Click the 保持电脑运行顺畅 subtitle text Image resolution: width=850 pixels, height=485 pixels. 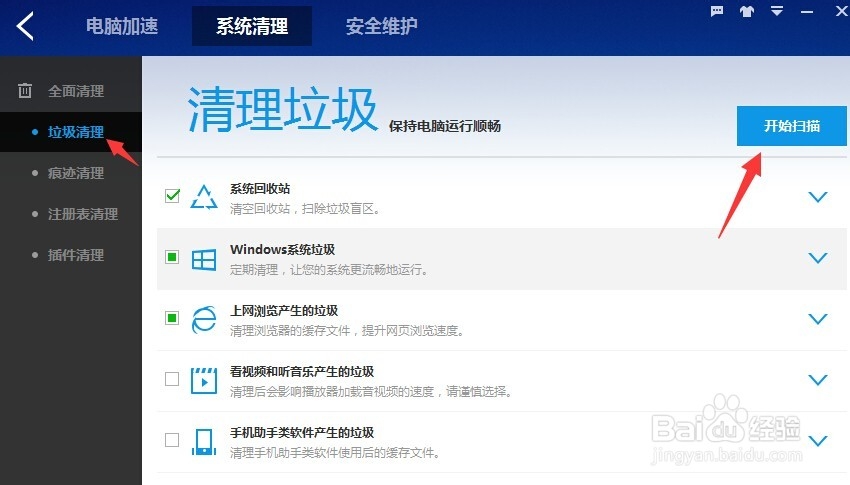click(x=445, y=126)
